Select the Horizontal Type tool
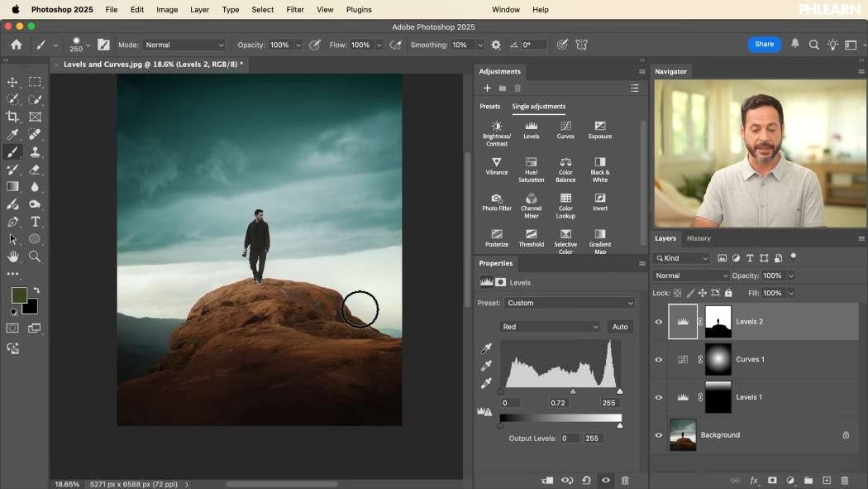The height and width of the screenshot is (489, 868). coord(35,222)
